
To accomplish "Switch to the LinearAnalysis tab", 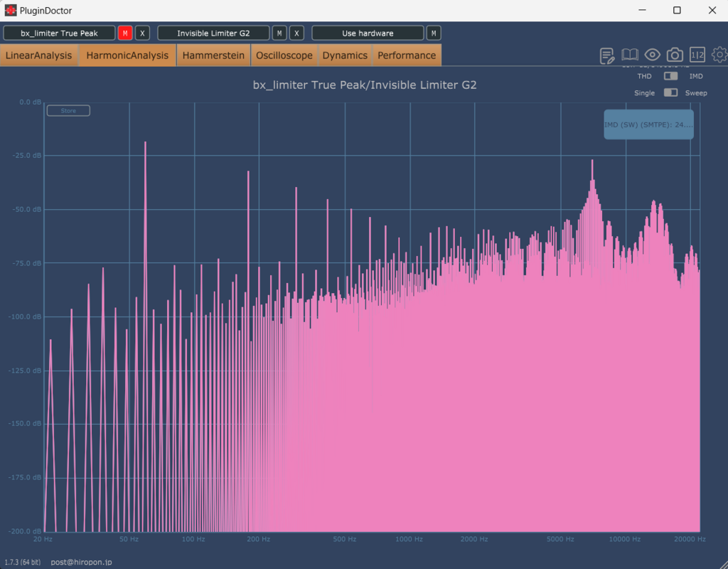I will 39,55.
